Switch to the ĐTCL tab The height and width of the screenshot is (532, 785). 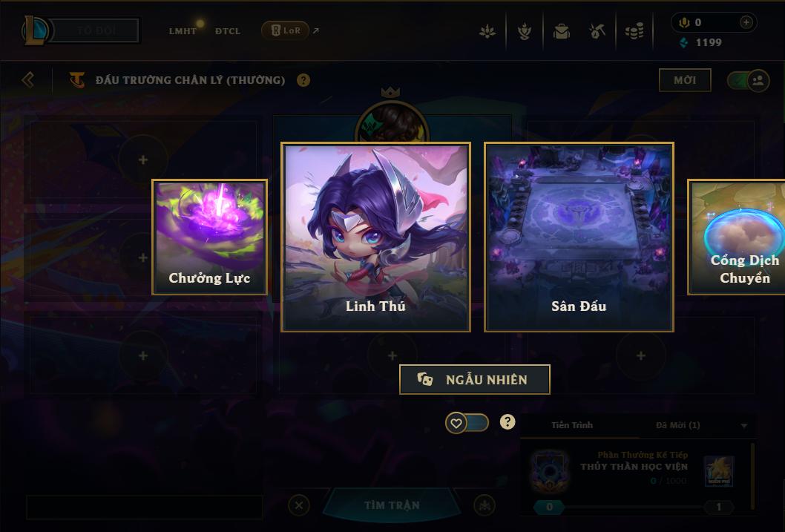tap(228, 31)
